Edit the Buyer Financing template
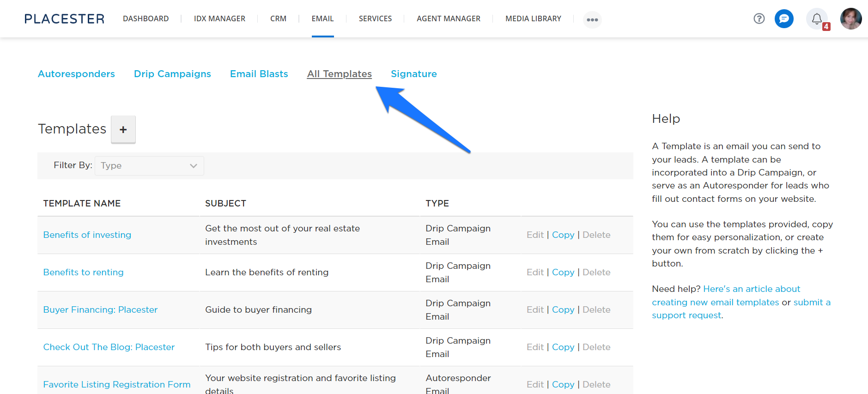This screenshot has height=394, width=868. tap(535, 309)
